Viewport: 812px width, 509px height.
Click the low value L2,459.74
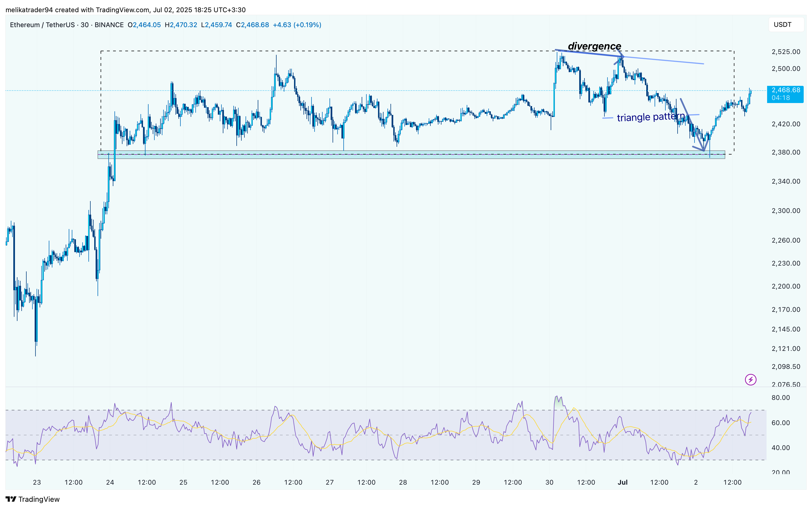click(x=216, y=25)
